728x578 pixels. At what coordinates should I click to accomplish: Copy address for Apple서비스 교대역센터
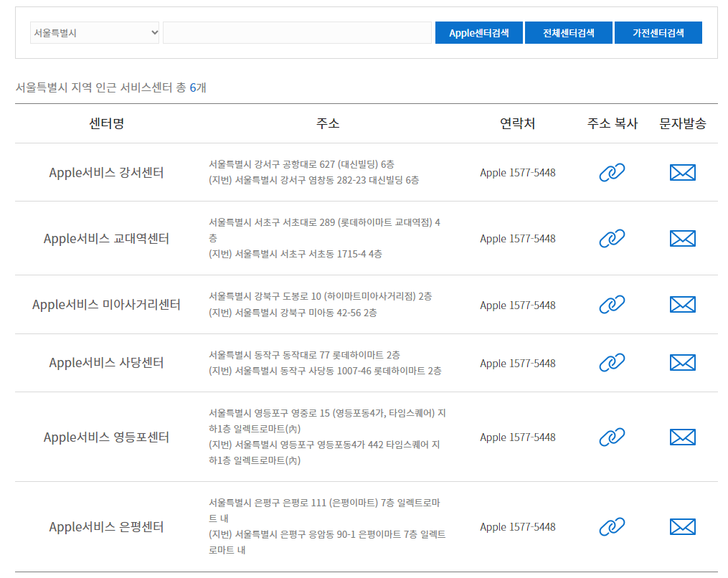pos(611,237)
